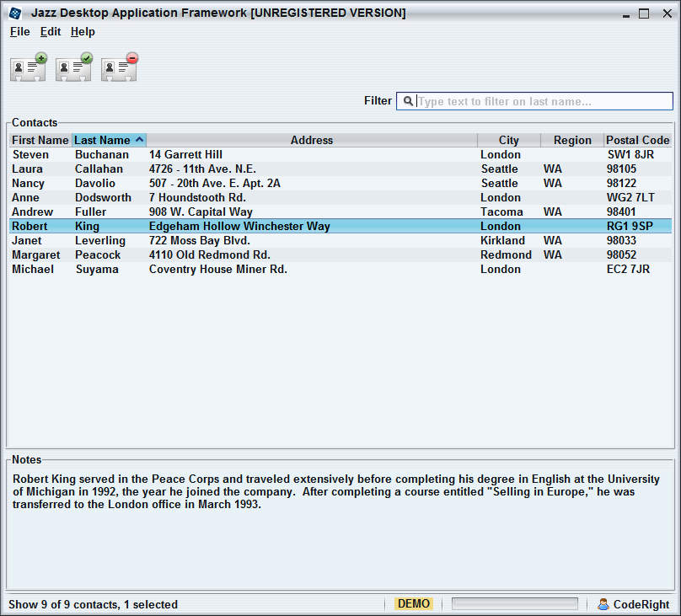
Task: Click address 4110 Old Redmond Rd.
Action: [x=209, y=254]
